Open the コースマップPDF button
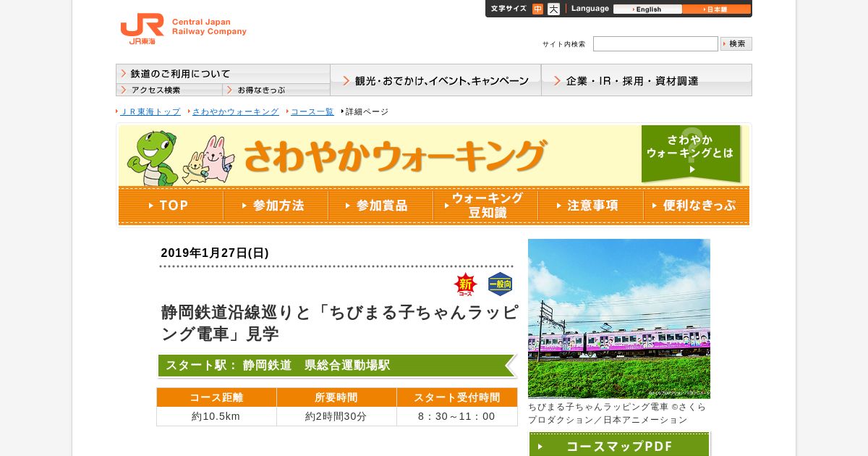 point(619,444)
